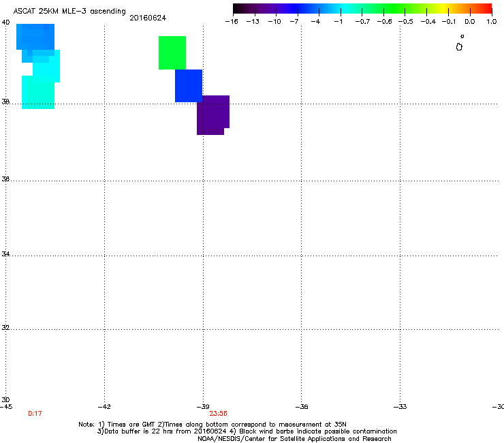This screenshot has height=443, width=504.
Task: Click the colorbar label -0.1
Action: (x=449, y=22)
